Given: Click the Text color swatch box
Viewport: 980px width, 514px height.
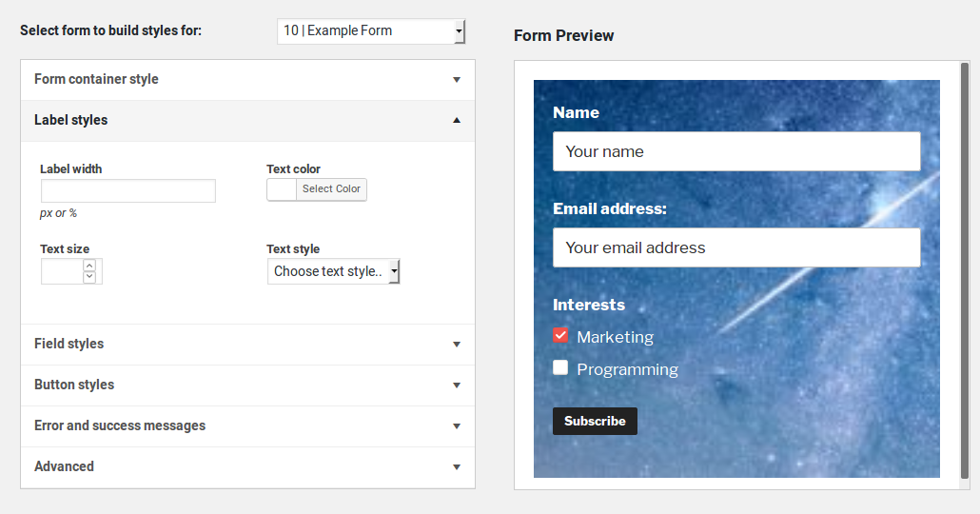Looking at the screenshot, I should tap(283, 189).
